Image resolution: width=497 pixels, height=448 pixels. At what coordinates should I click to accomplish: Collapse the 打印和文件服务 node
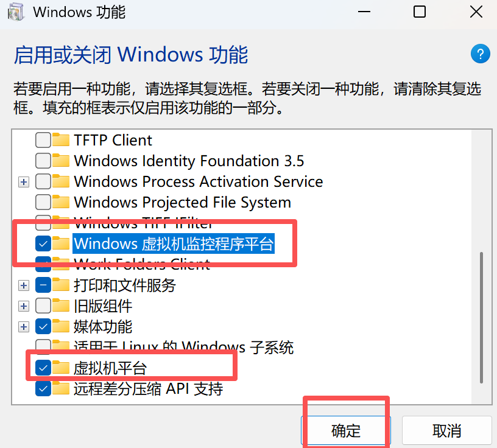[24, 285]
